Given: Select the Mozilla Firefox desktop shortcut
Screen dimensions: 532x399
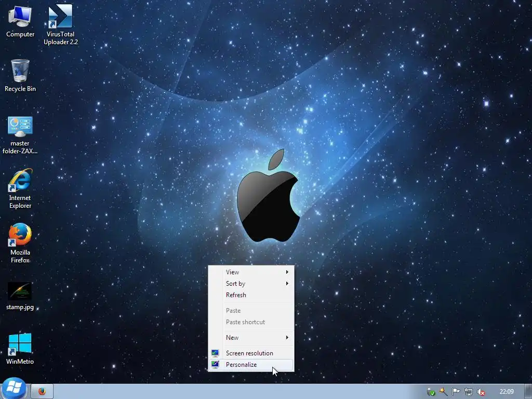Looking at the screenshot, I should pos(20,243).
